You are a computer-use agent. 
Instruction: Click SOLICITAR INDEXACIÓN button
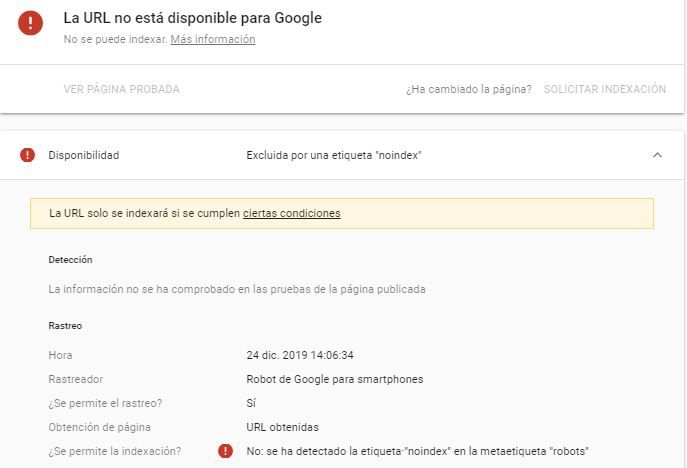coord(605,89)
